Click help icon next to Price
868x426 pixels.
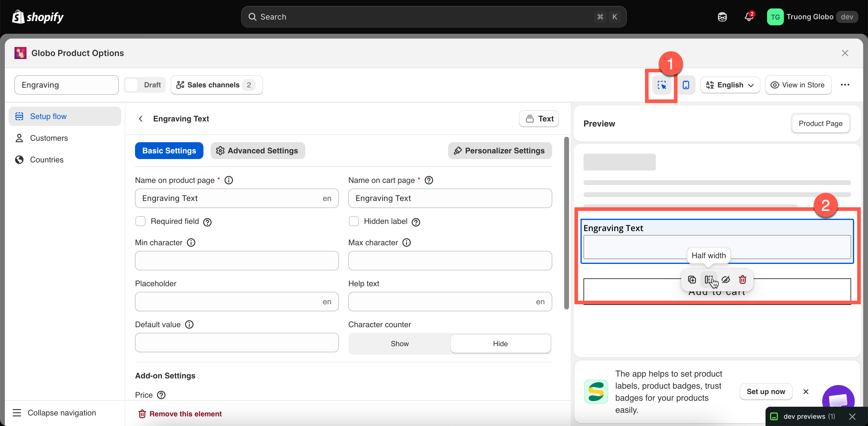pos(162,395)
